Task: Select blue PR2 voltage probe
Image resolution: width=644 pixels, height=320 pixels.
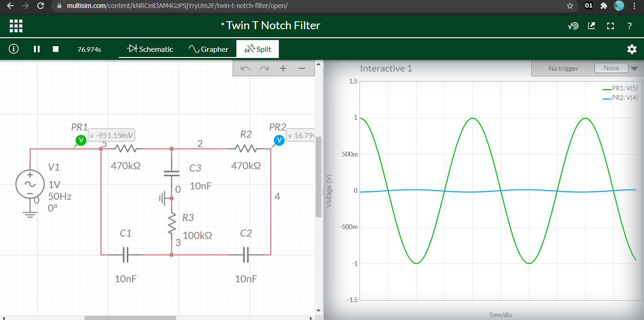Action: 279,139
